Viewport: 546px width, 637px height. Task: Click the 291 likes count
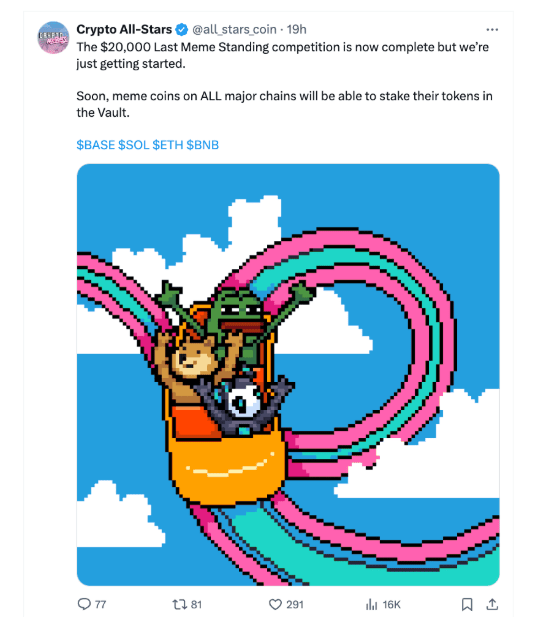[x=295, y=604]
